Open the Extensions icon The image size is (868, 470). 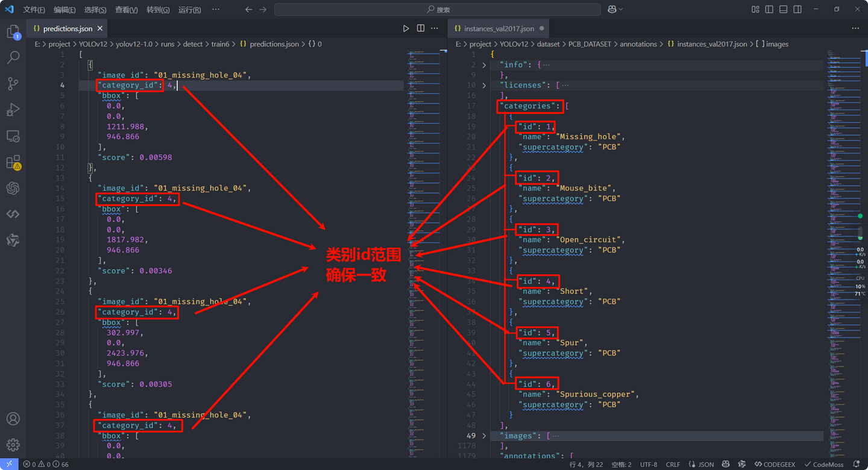13,162
